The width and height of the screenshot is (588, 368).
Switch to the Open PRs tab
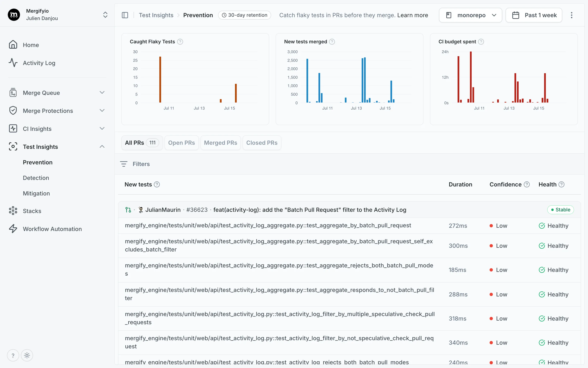pos(182,143)
